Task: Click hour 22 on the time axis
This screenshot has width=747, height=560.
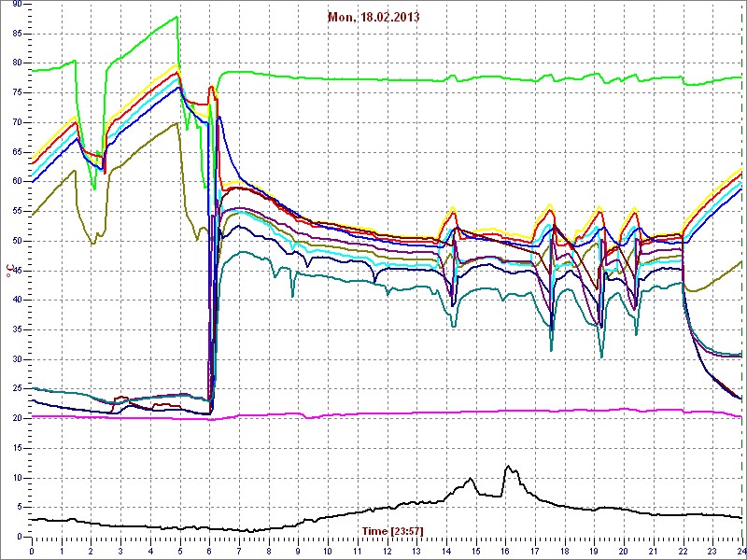Action: (x=684, y=551)
